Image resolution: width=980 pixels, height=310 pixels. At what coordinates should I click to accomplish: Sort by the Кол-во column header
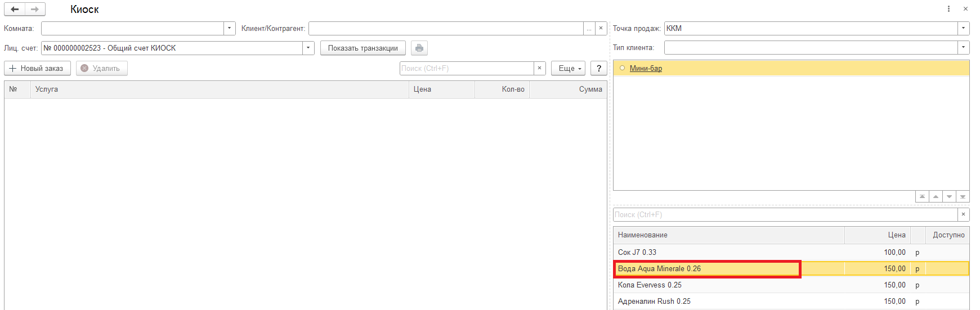tap(502, 89)
